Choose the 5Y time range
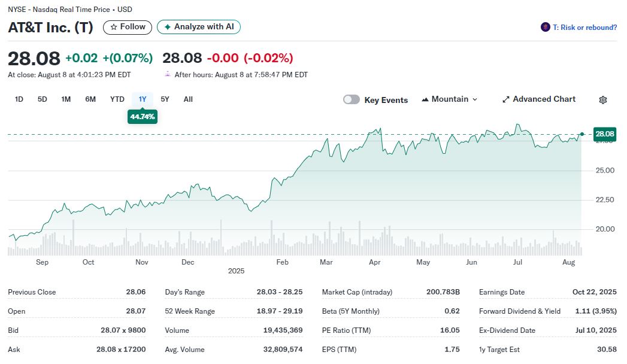This screenshot has width=627, height=364. 165,99
